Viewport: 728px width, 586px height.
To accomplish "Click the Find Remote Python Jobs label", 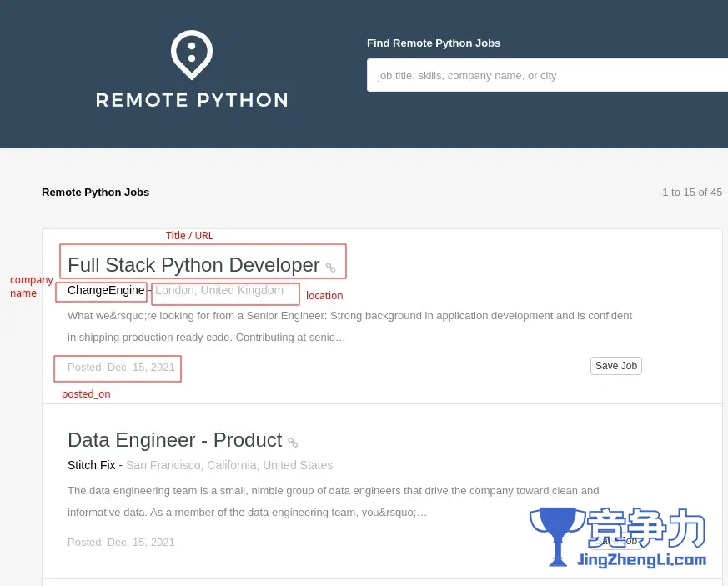I will point(434,43).
